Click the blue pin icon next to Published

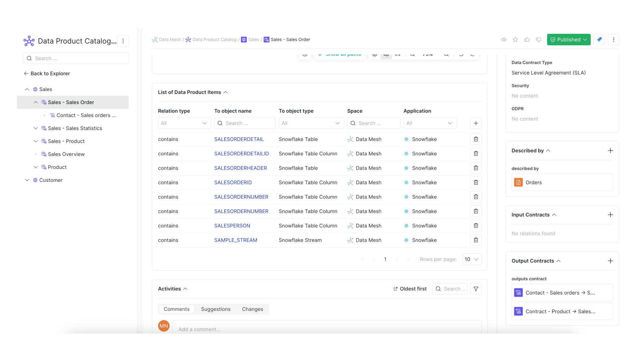(x=599, y=40)
